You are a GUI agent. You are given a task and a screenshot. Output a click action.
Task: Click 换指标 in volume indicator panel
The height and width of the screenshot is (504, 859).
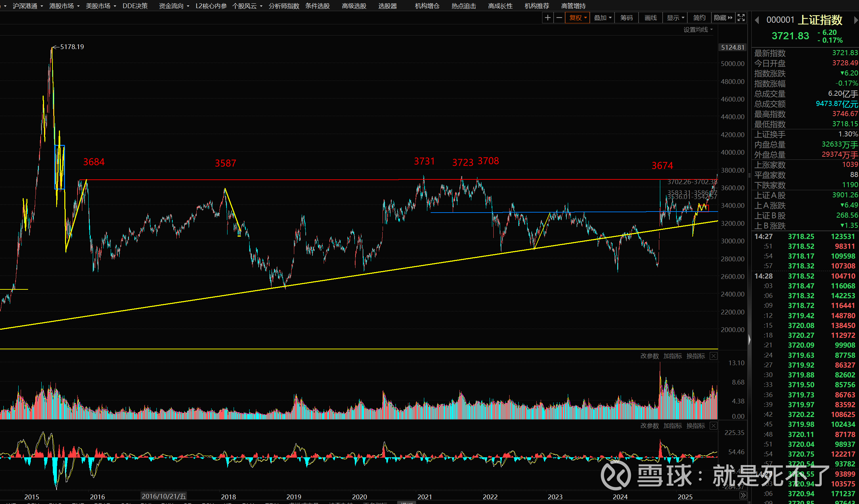point(695,356)
